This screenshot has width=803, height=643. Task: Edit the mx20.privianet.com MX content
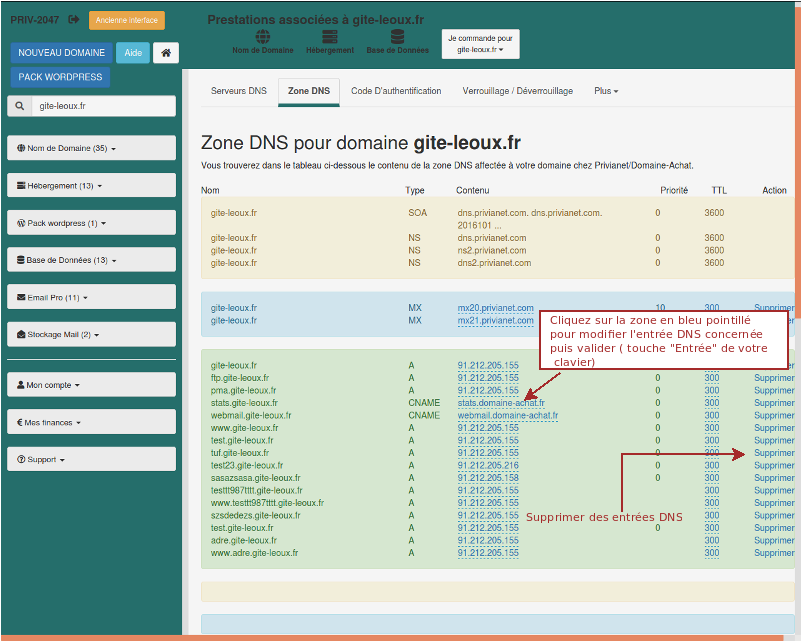[x=495, y=308]
